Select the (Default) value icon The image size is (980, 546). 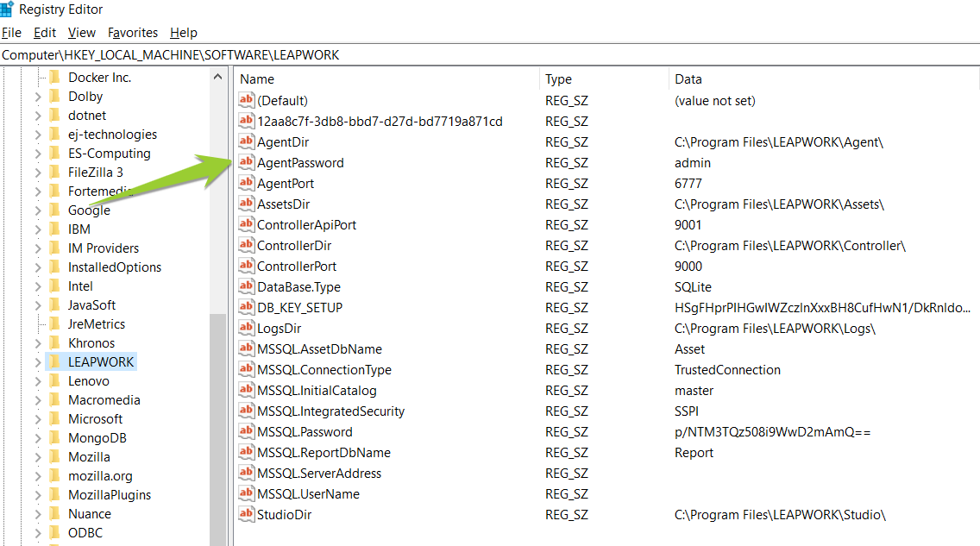click(x=246, y=101)
